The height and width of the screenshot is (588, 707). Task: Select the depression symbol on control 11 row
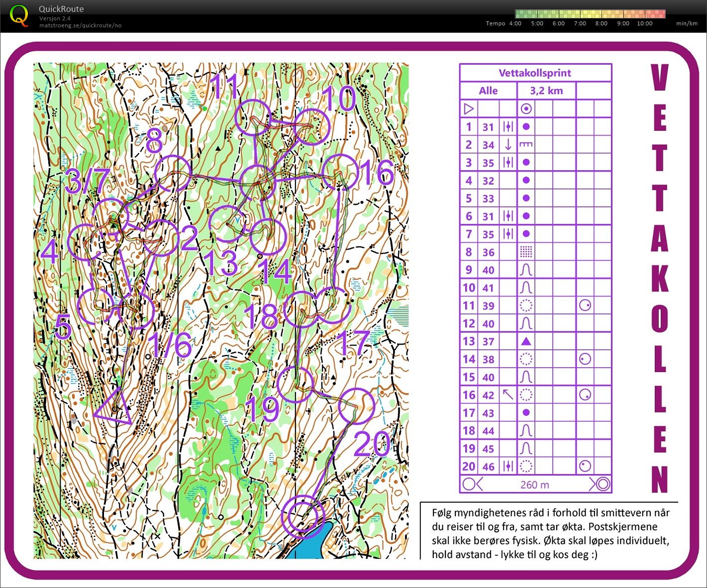pyautogui.click(x=526, y=305)
